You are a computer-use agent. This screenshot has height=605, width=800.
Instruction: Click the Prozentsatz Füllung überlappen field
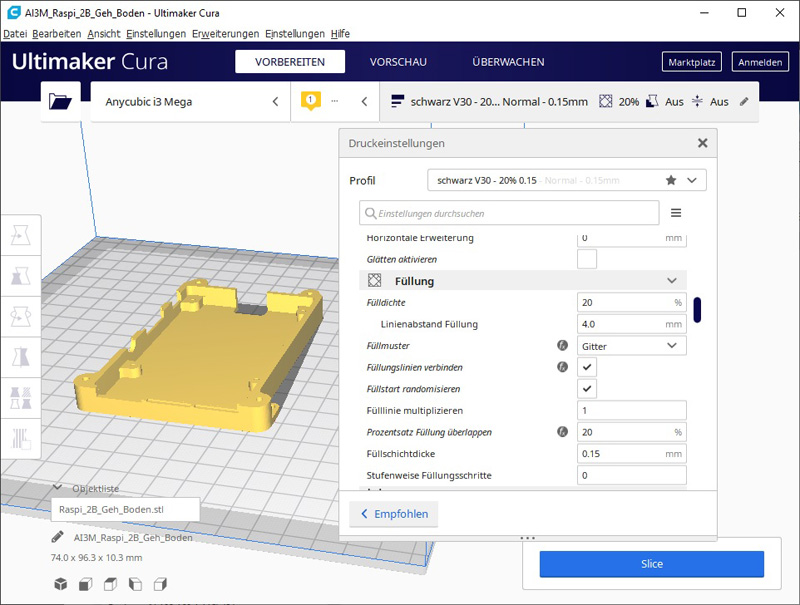point(632,432)
